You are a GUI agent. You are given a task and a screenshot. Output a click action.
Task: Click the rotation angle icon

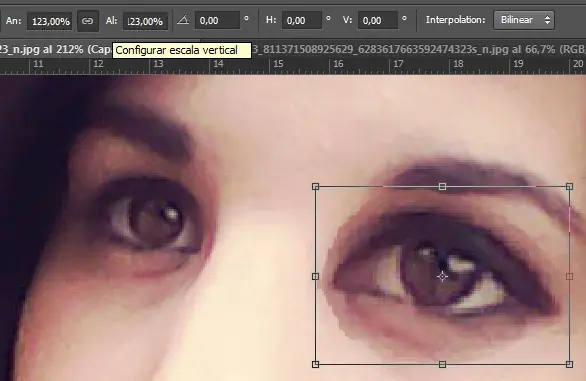183,19
